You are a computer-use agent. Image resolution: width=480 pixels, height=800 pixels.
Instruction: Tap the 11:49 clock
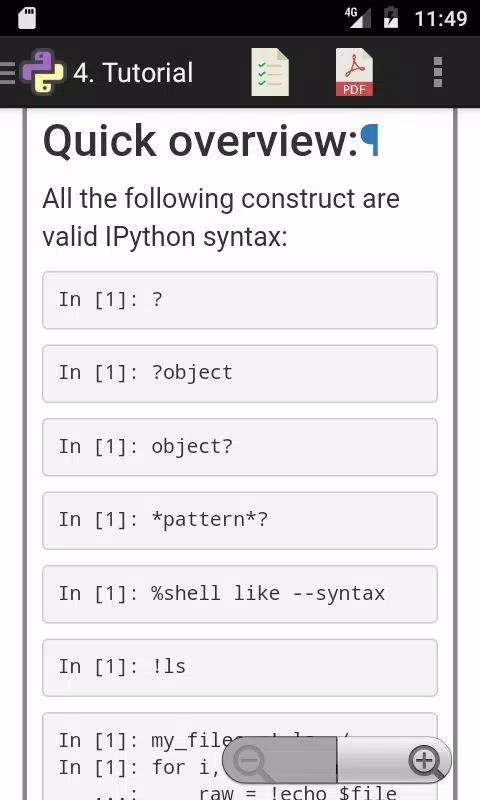[441, 19]
